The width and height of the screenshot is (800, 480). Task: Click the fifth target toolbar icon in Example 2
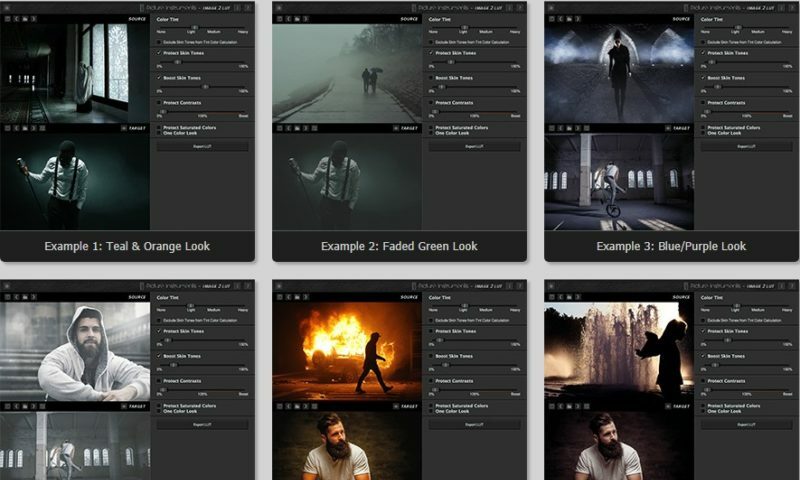click(314, 128)
